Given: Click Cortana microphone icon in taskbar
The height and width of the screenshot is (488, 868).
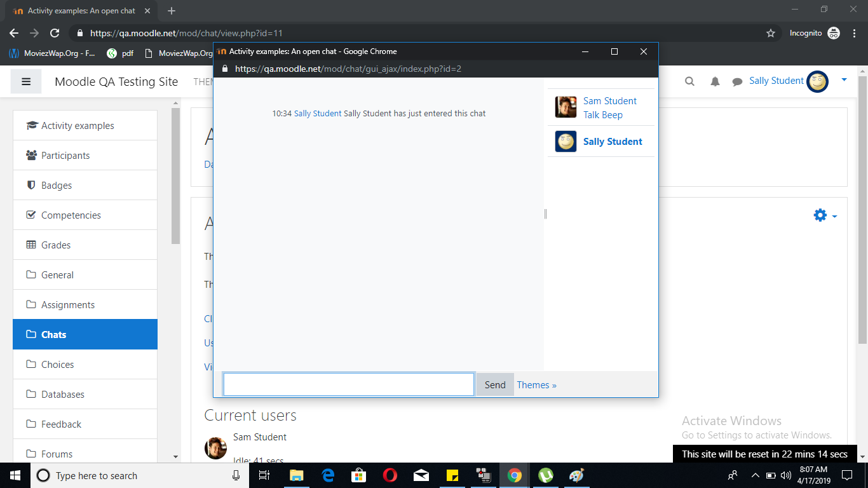Looking at the screenshot, I should pyautogui.click(x=236, y=475).
